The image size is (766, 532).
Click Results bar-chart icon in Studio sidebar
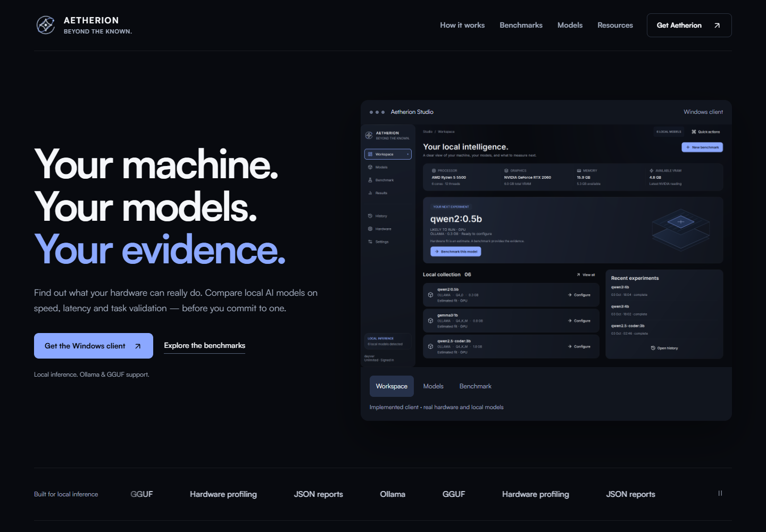[370, 193]
